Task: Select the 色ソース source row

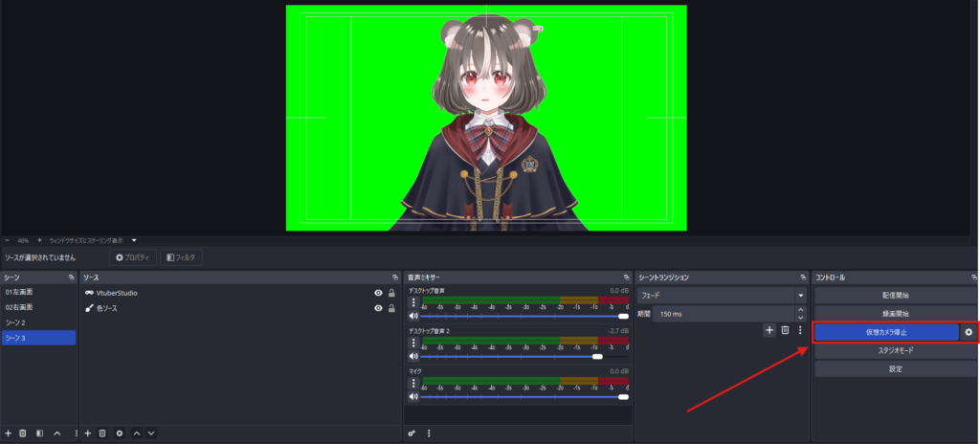Action: 240,308
